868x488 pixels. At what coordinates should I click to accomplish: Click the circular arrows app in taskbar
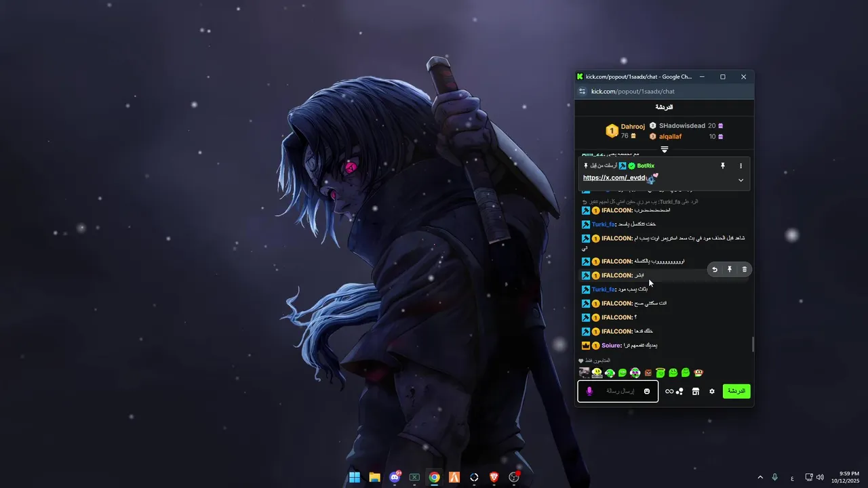click(474, 477)
